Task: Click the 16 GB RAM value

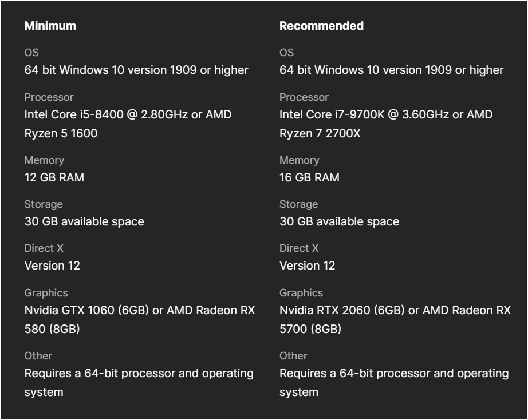Action: tap(309, 177)
